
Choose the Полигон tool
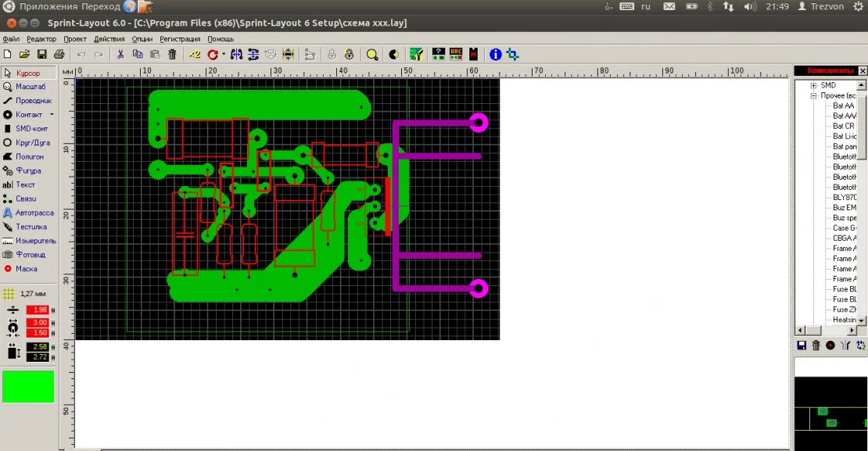[x=29, y=157]
